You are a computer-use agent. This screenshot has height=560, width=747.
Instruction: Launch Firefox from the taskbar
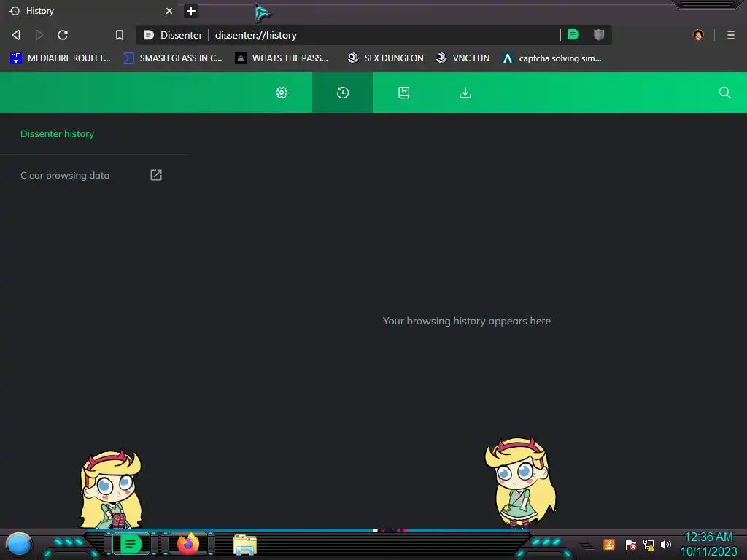[x=188, y=544]
